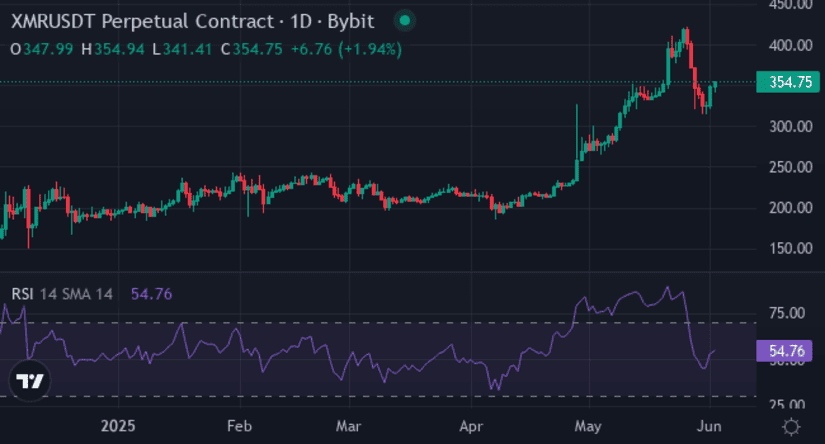The height and width of the screenshot is (444, 825).
Task: Open the XMRUSDT Perpetual Contract symbol title
Action: click(x=193, y=22)
